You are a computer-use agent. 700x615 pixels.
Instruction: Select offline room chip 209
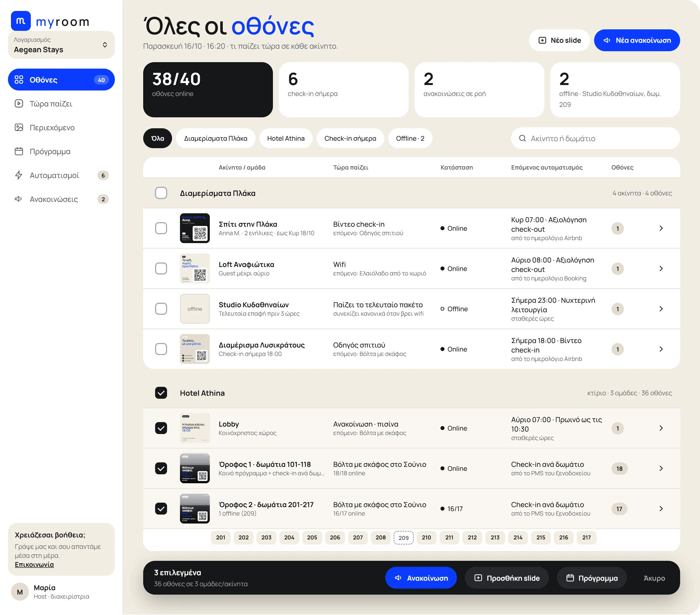403,538
